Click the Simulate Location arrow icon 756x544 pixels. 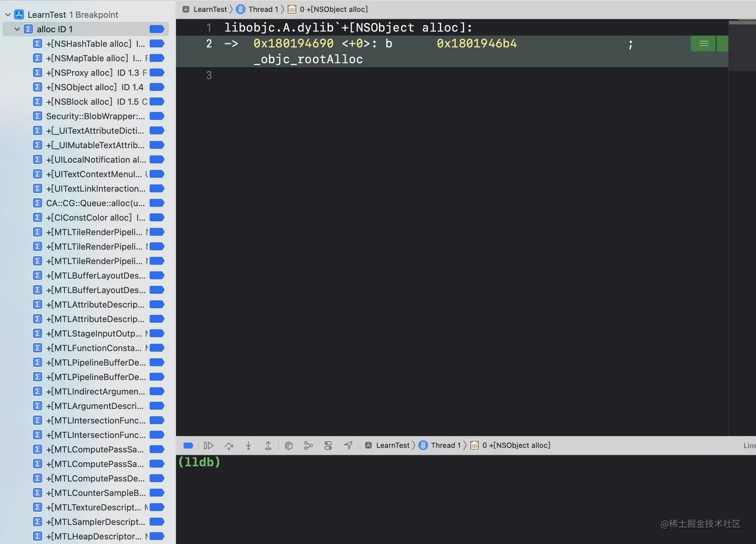348,446
